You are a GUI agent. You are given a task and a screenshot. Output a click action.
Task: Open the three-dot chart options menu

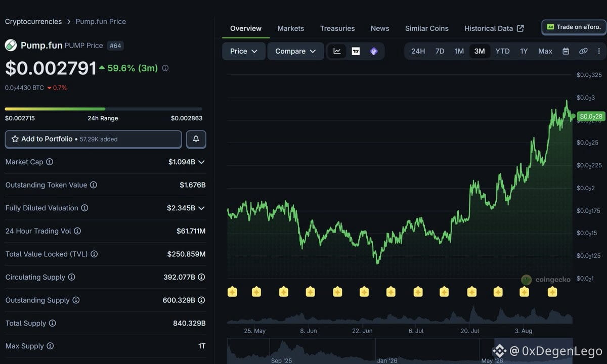click(x=599, y=51)
